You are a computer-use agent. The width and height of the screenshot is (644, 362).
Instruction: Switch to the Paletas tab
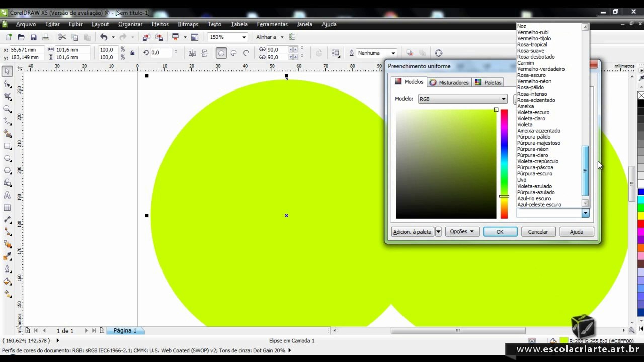(488, 82)
